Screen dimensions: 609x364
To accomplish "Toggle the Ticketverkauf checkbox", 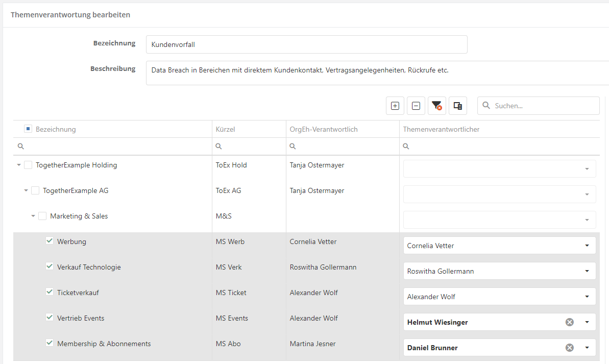I will (50, 292).
